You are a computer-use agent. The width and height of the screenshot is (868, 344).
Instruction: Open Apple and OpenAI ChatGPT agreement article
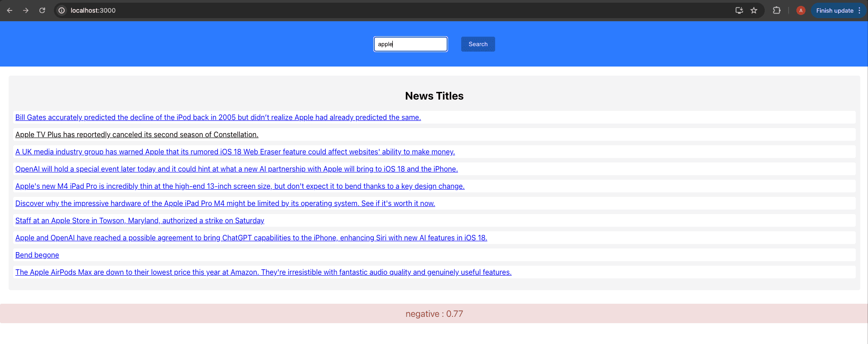tap(251, 238)
